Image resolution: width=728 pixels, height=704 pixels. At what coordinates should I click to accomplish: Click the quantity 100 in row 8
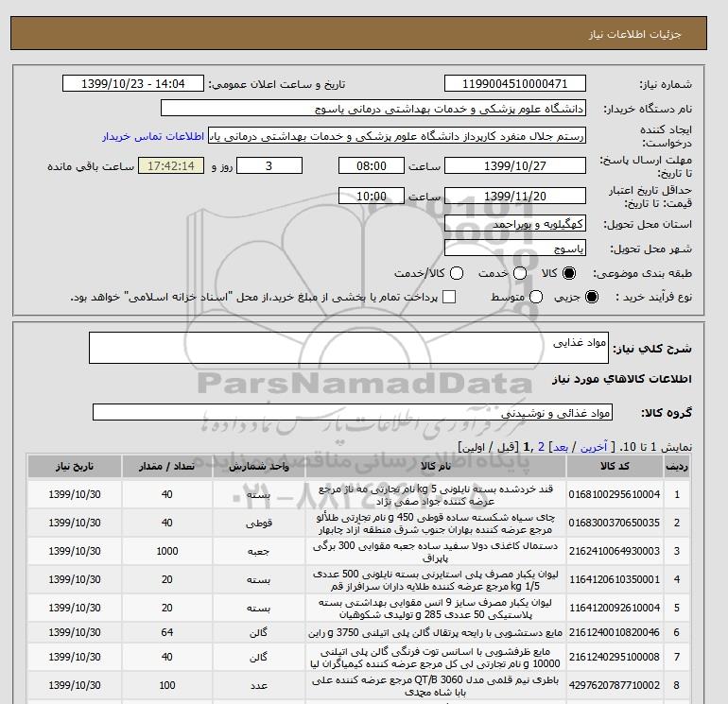167,685
